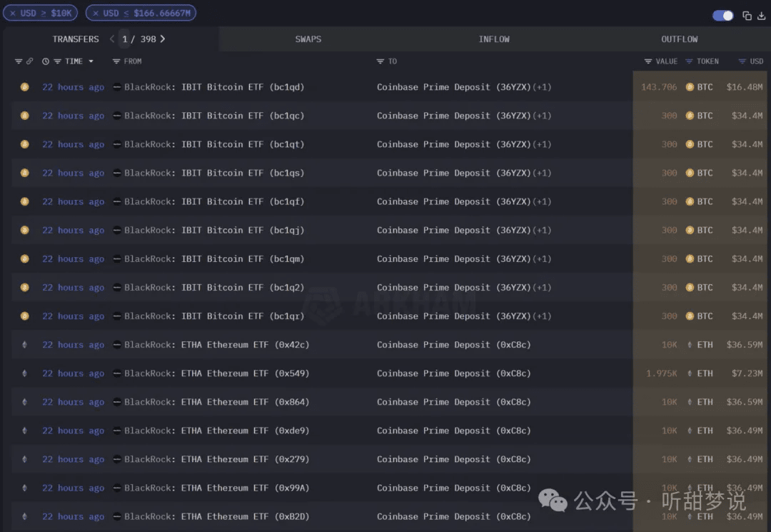Open Coinbase Prime Deposit in bc1qd row

454,87
